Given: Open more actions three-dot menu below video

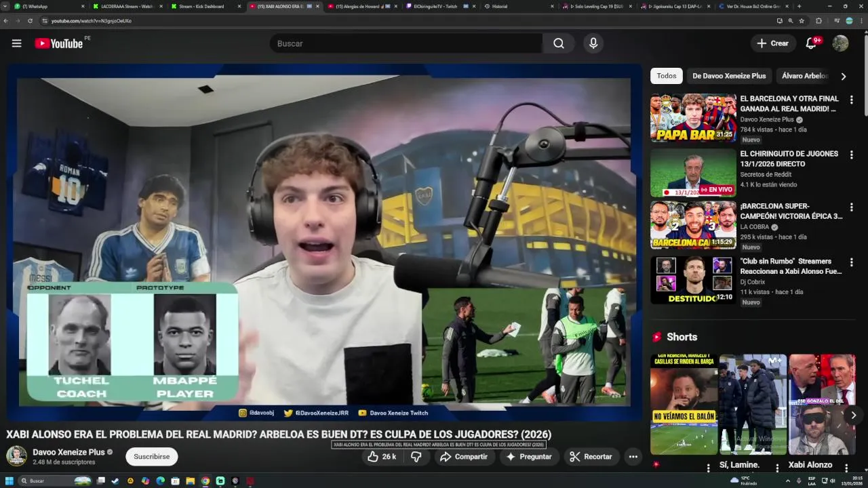Looking at the screenshot, I should point(633,457).
